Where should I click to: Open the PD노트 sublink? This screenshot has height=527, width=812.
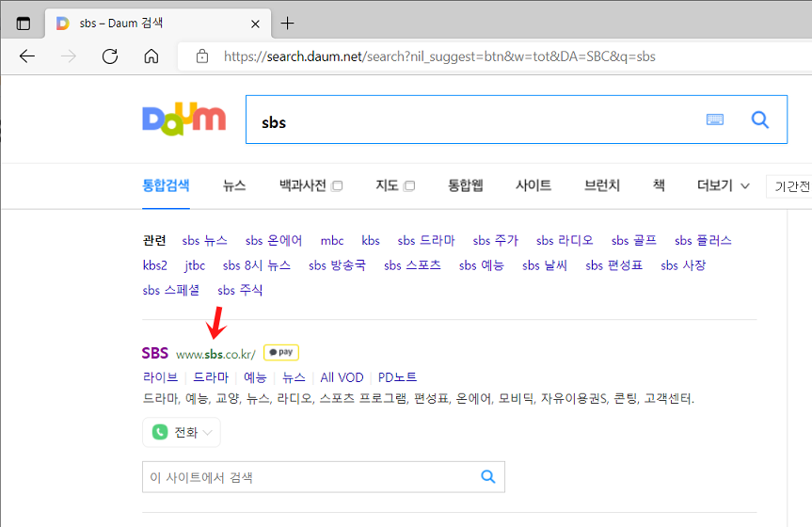click(x=398, y=377)
